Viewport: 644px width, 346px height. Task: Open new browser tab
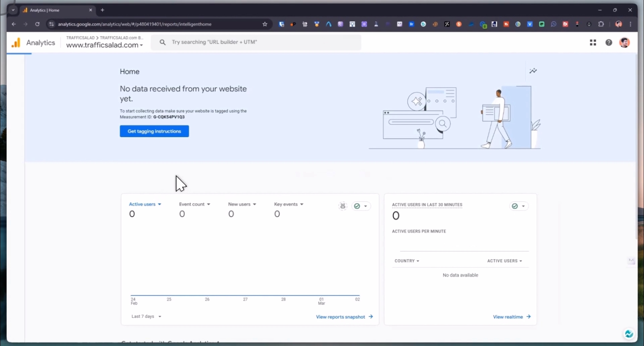(x=103, y=10)
